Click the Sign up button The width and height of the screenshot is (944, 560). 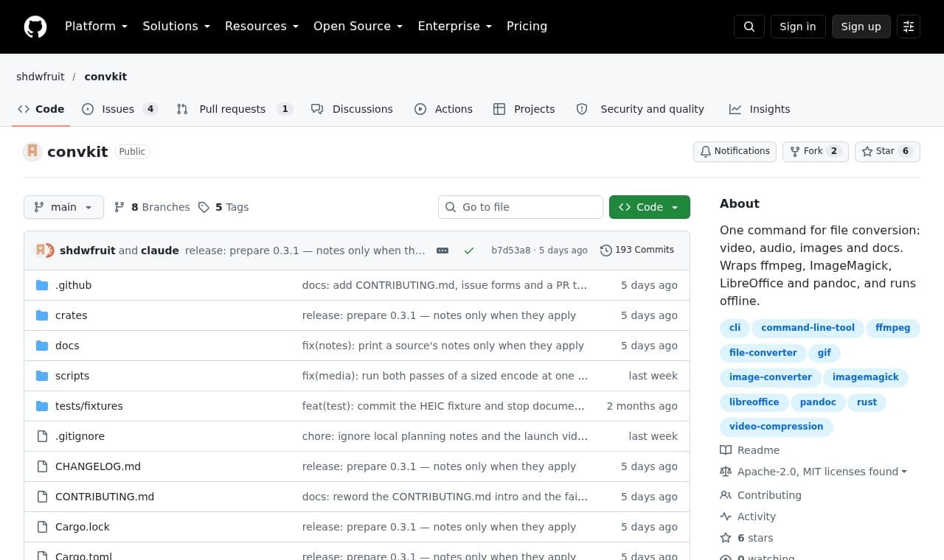tap(861, 27)
